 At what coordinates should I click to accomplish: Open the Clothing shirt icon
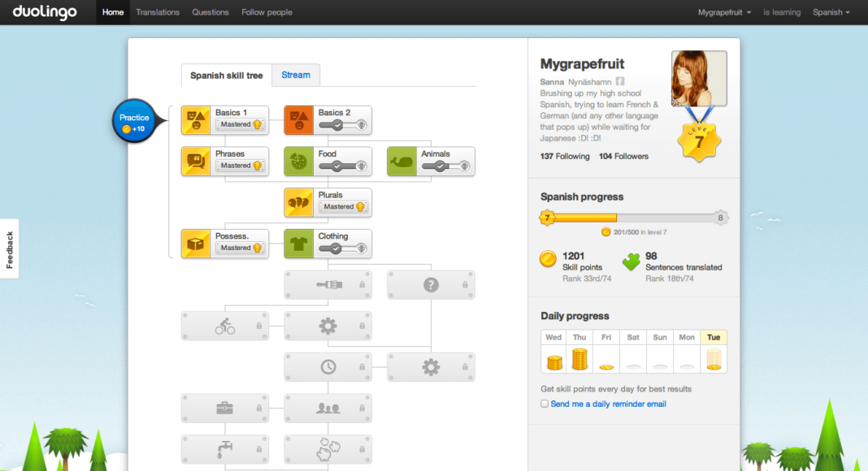299,244
